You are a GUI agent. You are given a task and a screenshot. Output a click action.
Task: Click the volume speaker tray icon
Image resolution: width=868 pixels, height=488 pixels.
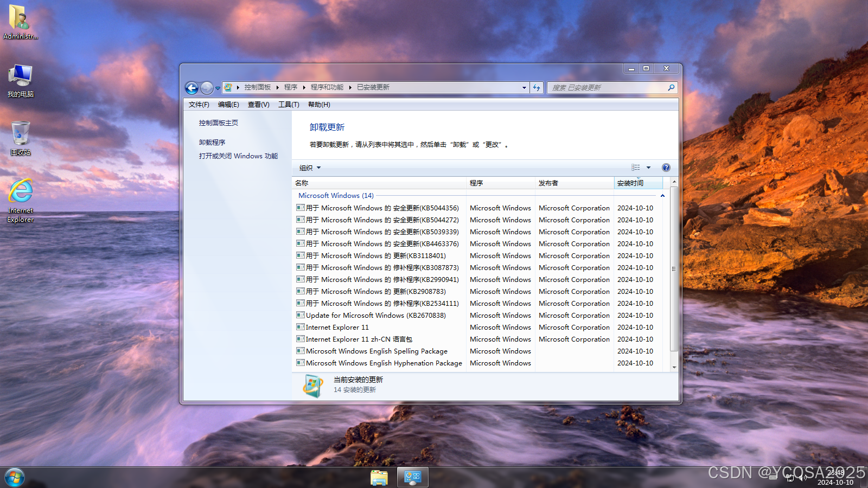pyautogui.click(x=802, y=478)
